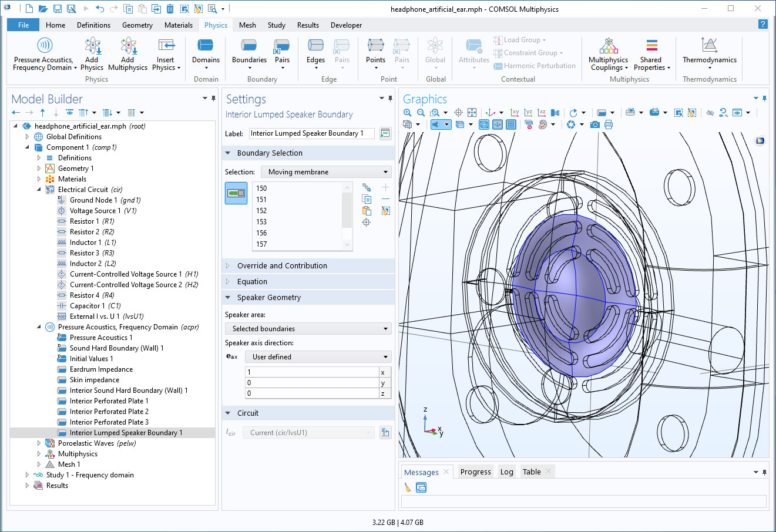The width and height of the screenshot is (776, 532).
Task: Toggle wireframe rendering button in Graphics
Action: [483, 124]
